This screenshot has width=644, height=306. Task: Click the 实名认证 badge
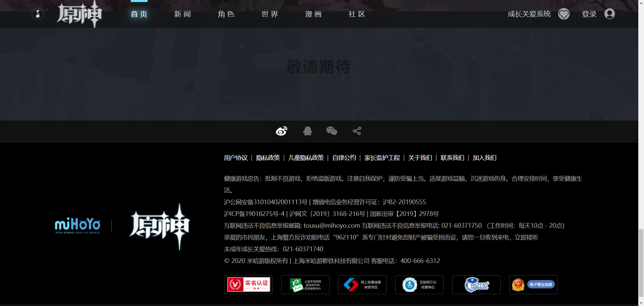248,285
